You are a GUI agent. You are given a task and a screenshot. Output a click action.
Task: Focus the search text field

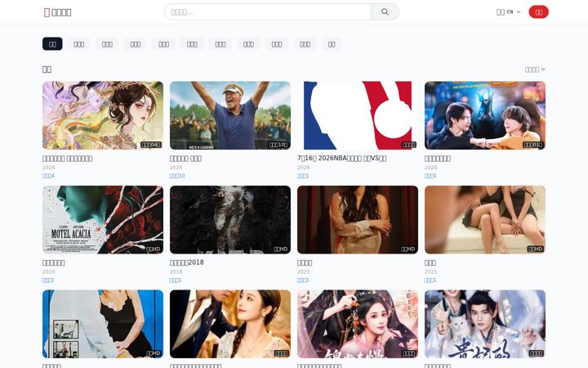268,12
